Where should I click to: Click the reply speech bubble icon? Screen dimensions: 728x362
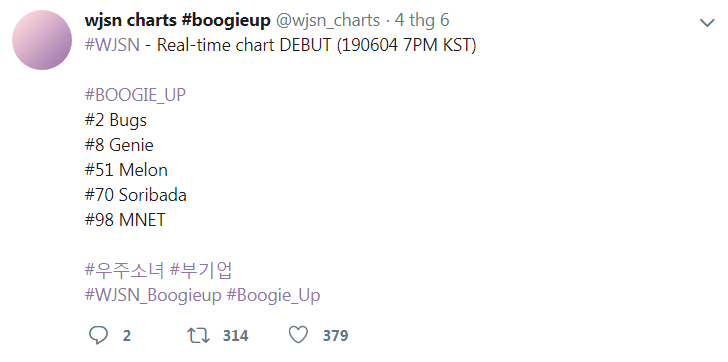pyautogui.click(x=98, y=335)
